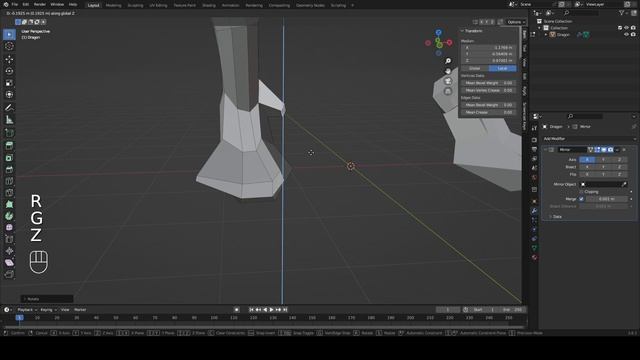This screenshot has width=640, height=360.
Task: Select the Spin tool
Action: 9,216
